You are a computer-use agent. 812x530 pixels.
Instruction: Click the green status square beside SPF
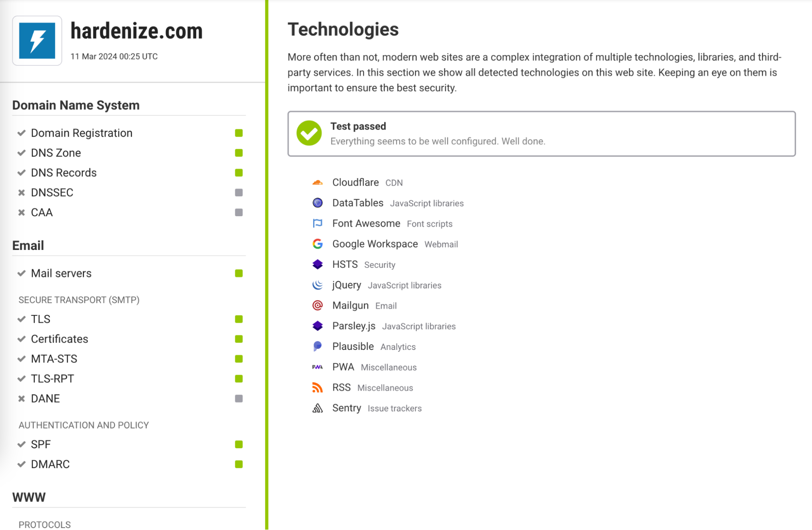tap(239, 444)
